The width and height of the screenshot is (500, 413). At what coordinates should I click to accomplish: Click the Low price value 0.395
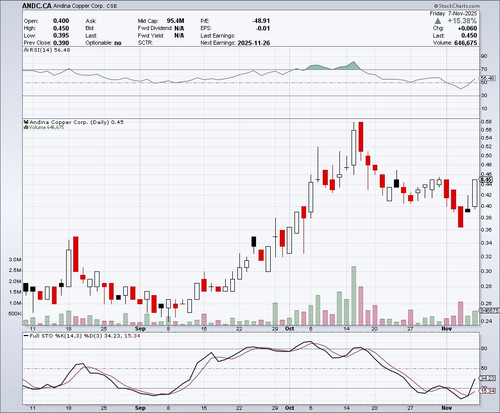pyautogui.click(x=61, y=36)
